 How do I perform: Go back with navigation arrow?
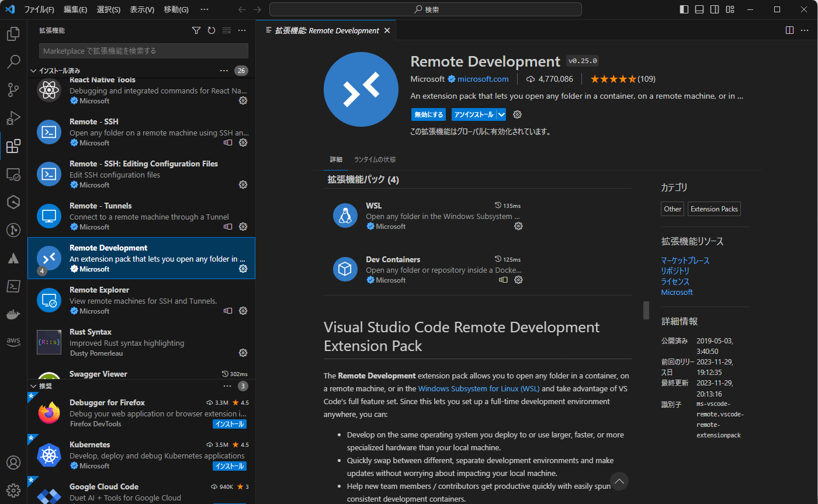pos(242,9)
